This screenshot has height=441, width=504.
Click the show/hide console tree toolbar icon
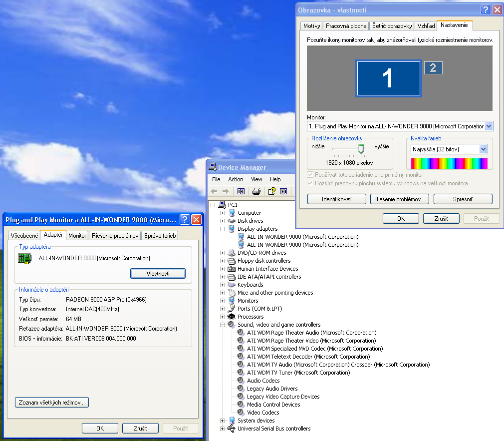[x=241, y=191]
